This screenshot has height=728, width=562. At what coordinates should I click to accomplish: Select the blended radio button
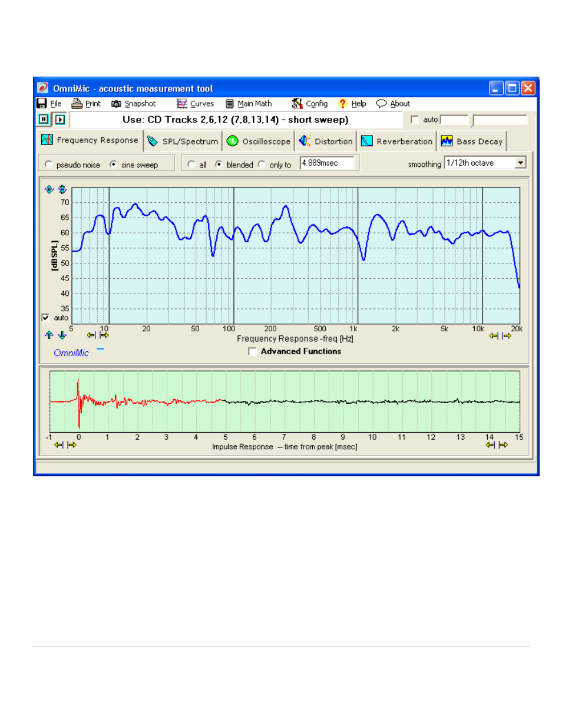[x=219, y=164]
